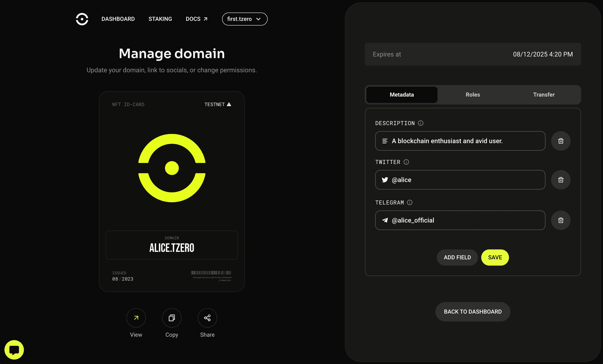Click the Twitter bird icon in the input field
The width and height of the screenshot is (603, 364).
(385, 180)
